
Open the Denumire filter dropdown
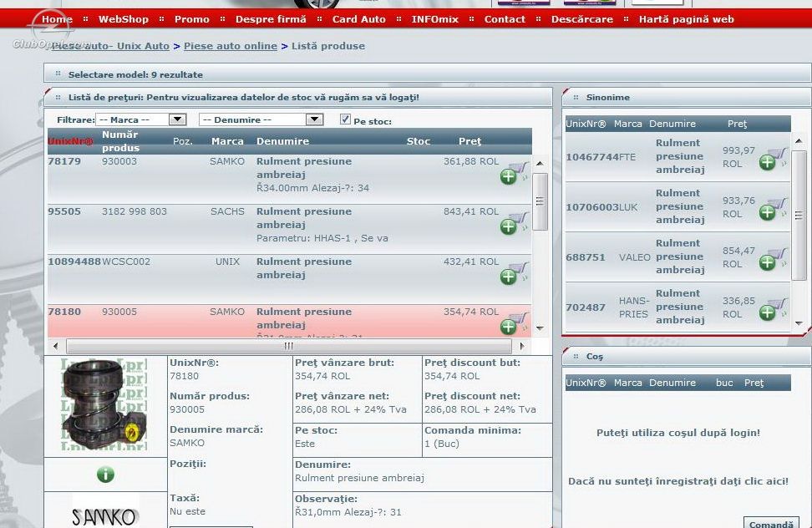click(x=261, y=119)
